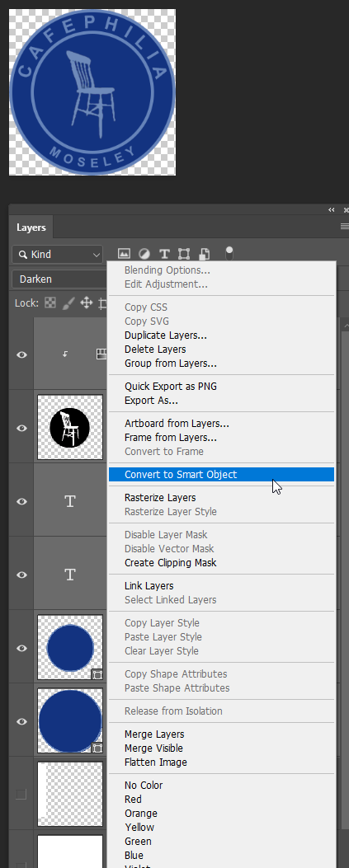Set layer color label to Orange

pyautogui.click(x=141, y=814)
